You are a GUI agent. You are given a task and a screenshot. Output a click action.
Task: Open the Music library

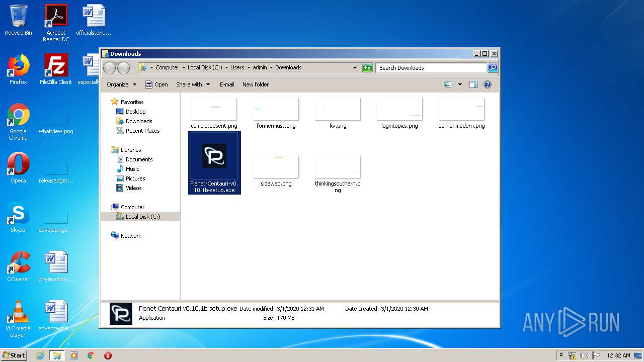click(132, 169)
